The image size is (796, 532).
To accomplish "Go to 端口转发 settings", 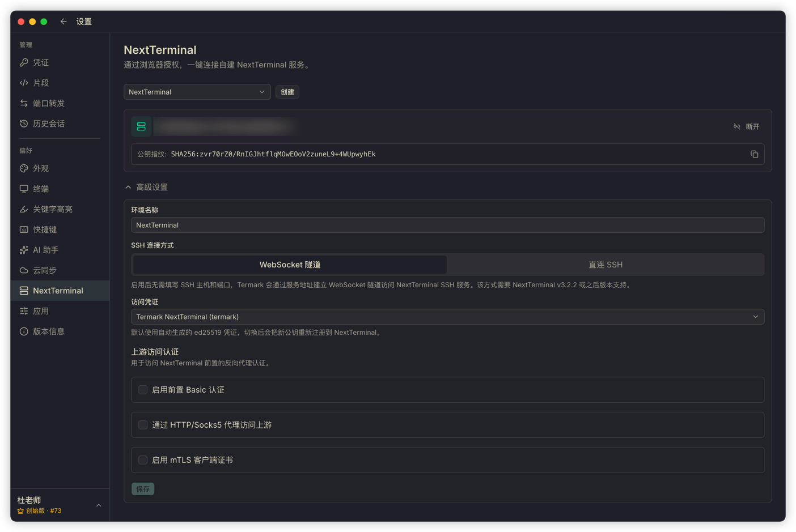I will tap(60, 103).
